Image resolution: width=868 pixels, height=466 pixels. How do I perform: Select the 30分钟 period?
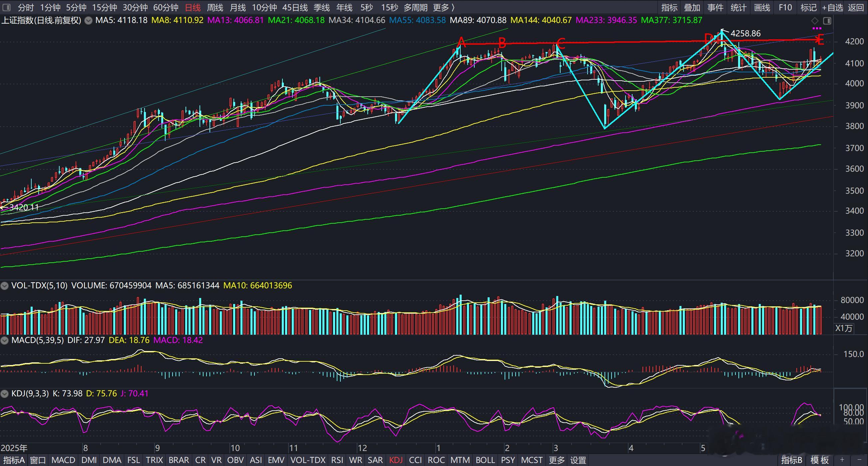[x=135, y=7]
